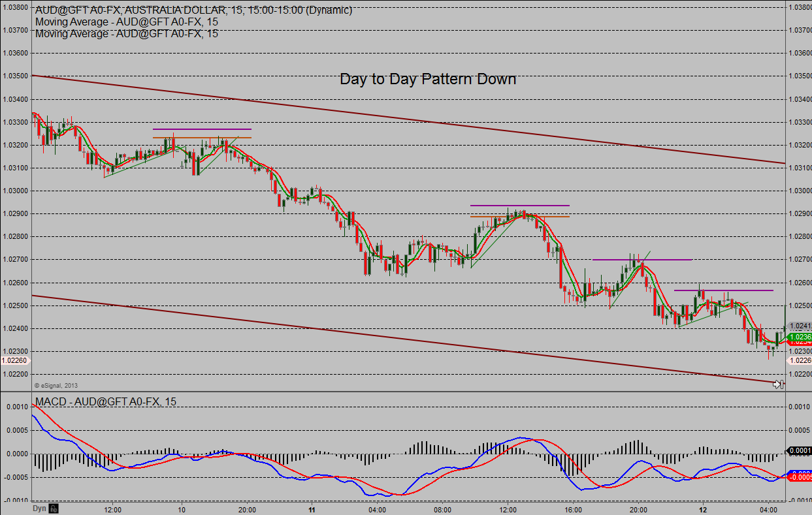The image size is (812, 515).
Task: Select the purple resistance line near 1.0270
Action: 641,260
